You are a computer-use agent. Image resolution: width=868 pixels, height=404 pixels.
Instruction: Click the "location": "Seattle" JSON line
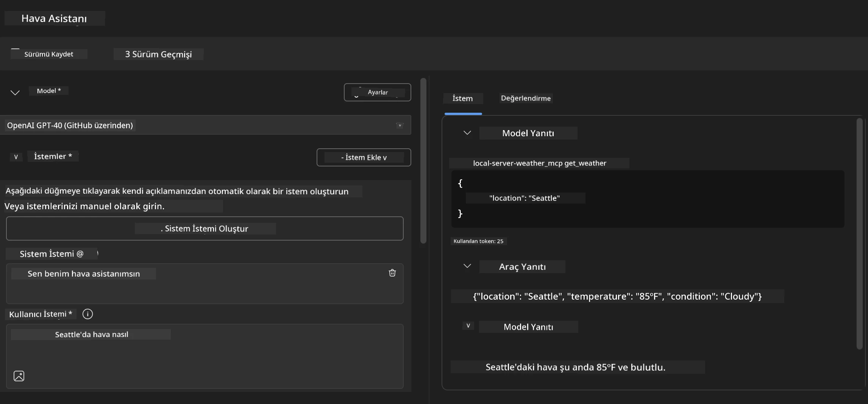tap(525, 198)
